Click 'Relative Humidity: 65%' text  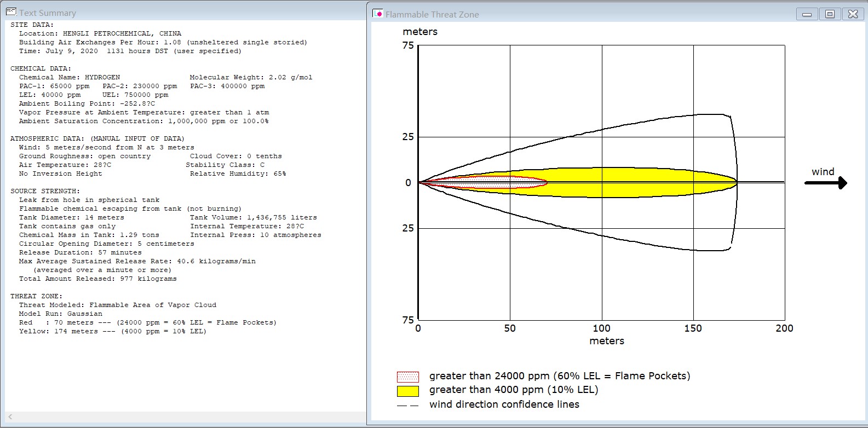click(238, 173)
